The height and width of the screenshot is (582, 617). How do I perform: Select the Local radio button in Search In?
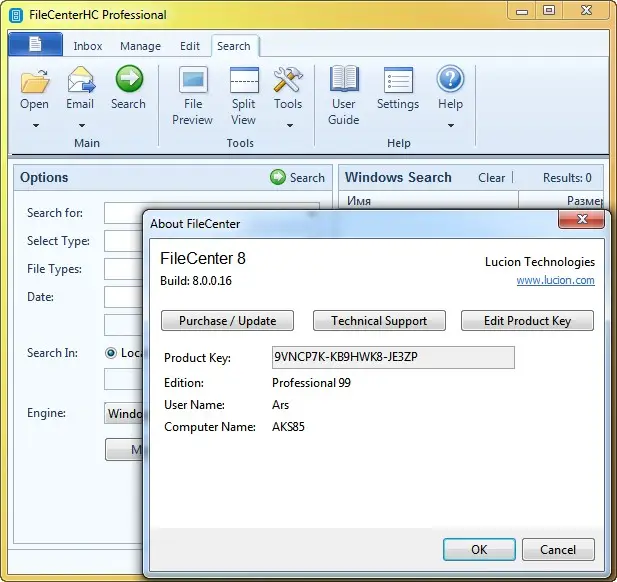pos(111,353)
